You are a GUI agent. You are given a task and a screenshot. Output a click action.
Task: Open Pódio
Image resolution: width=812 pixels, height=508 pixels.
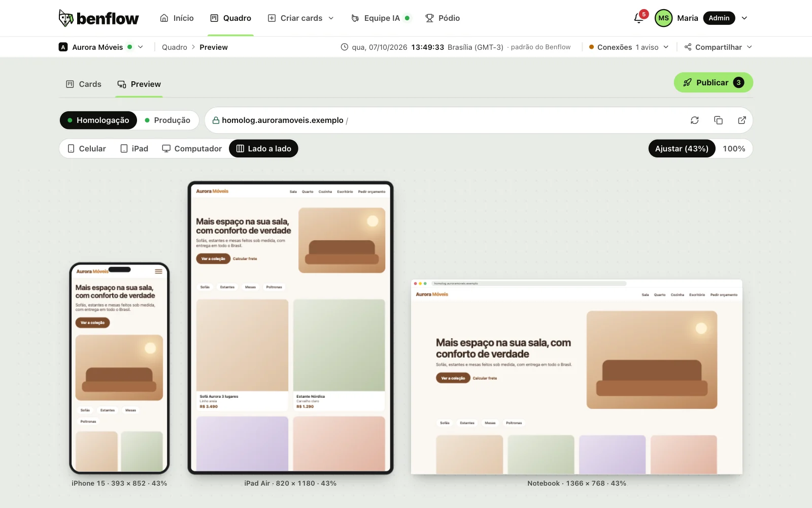[x=443, y=18]
